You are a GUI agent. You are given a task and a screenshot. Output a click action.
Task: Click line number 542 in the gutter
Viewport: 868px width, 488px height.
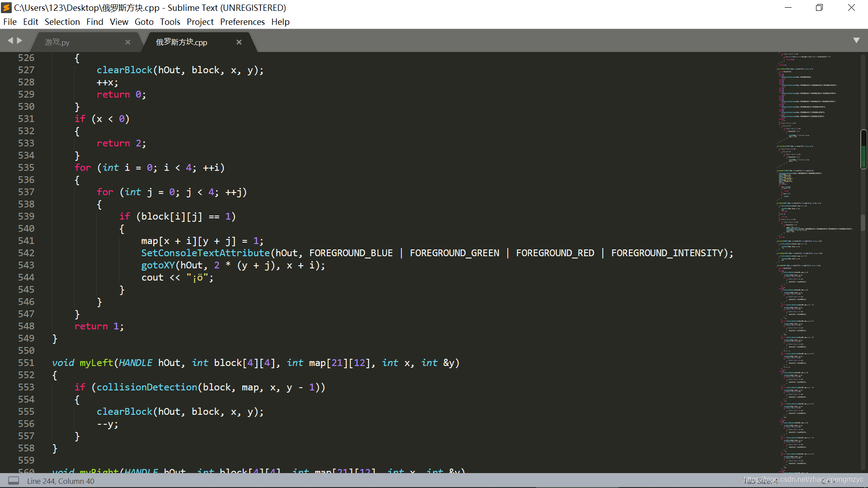(26, 253)
